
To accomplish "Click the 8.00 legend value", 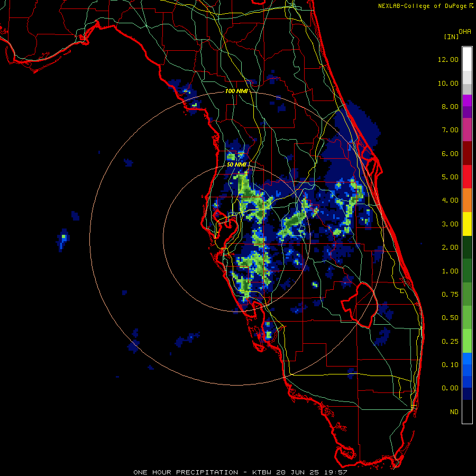I will click(450, 106).
